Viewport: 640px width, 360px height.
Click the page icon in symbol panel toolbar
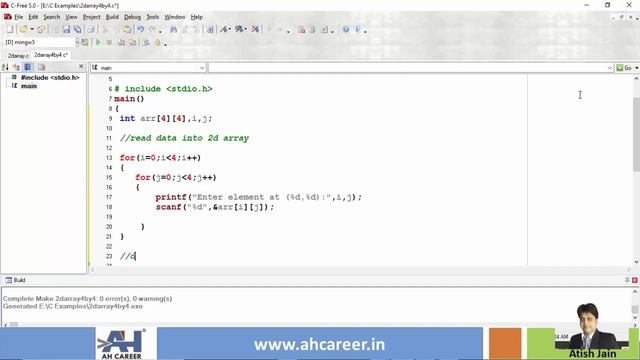41,67
